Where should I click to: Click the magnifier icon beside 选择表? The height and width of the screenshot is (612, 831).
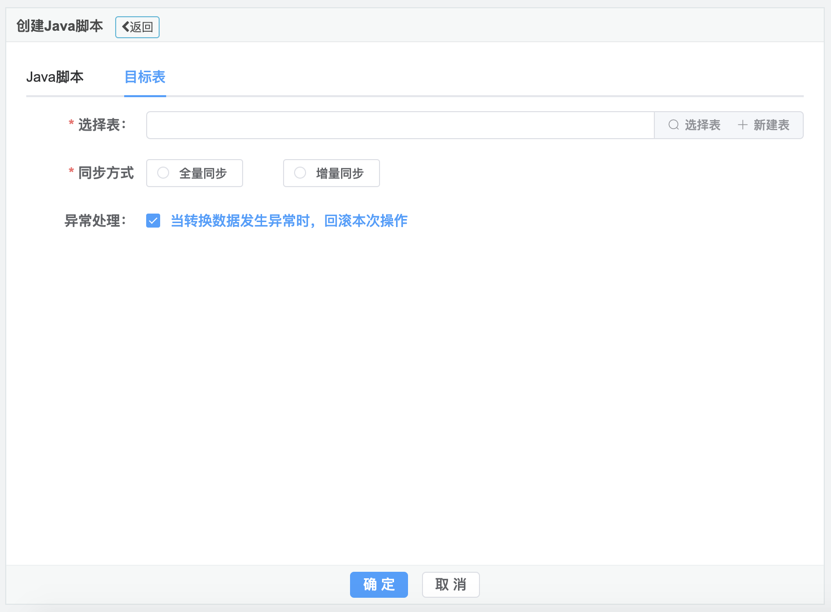673,125
